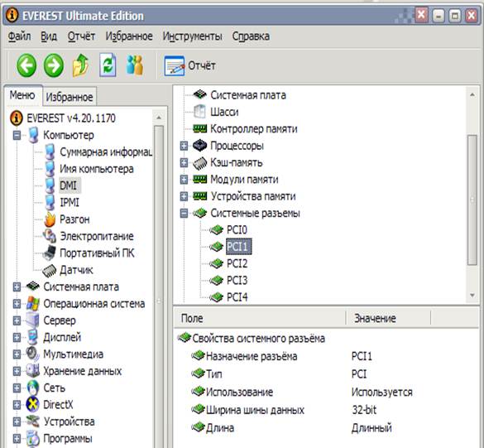The height and width of the screenshot is (448, 484).
Task: Click the DirectX icon in menu tree
Action: [x=33, y=404]
